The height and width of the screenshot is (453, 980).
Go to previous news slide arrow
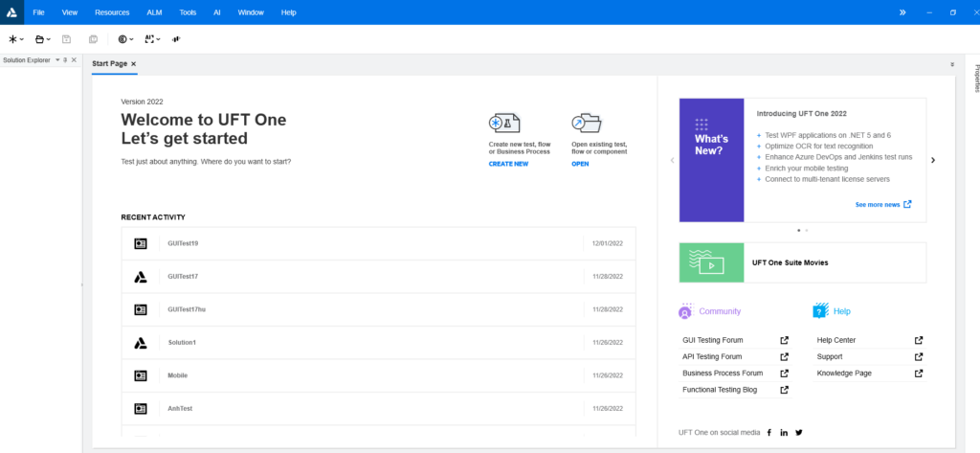click(x=673, y=160)
